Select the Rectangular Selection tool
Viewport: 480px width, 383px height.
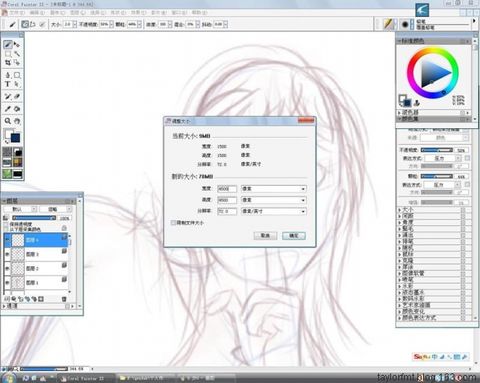(8, 54)
